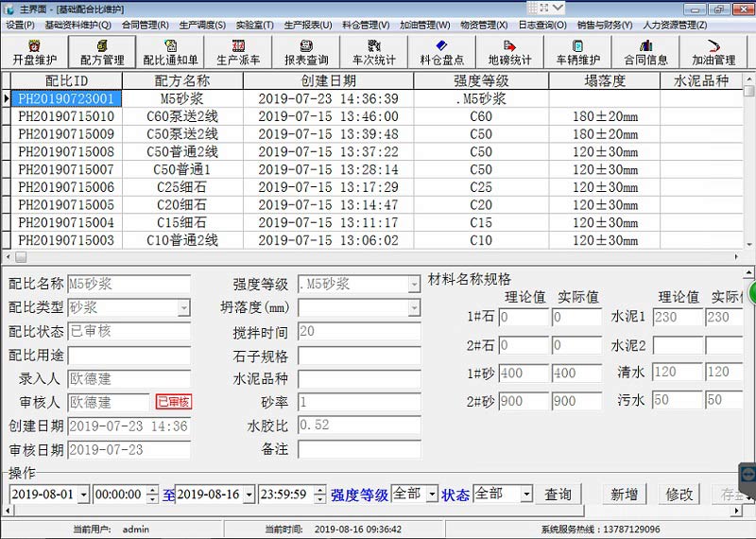Open the 料仓管理(V) menu

[366, 25]
